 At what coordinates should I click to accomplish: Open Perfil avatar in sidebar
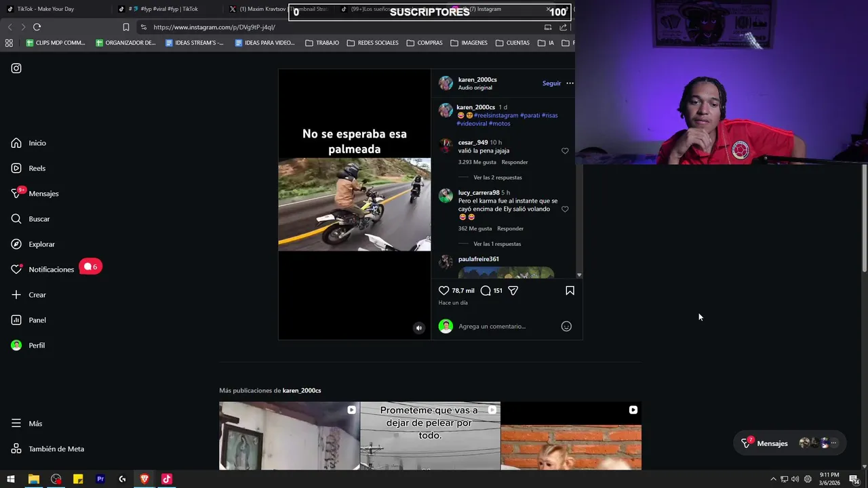tap(16, 346)
